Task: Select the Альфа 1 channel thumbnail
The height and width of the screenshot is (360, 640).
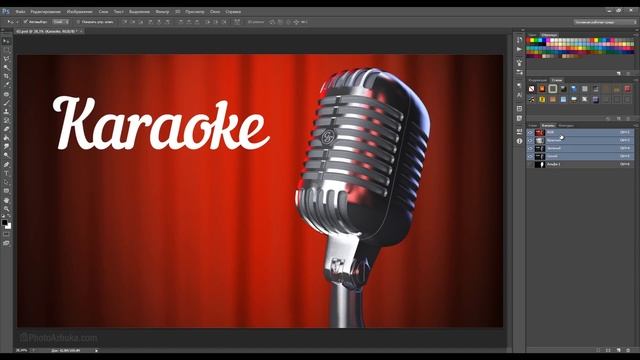Action: tap(540, 164)
